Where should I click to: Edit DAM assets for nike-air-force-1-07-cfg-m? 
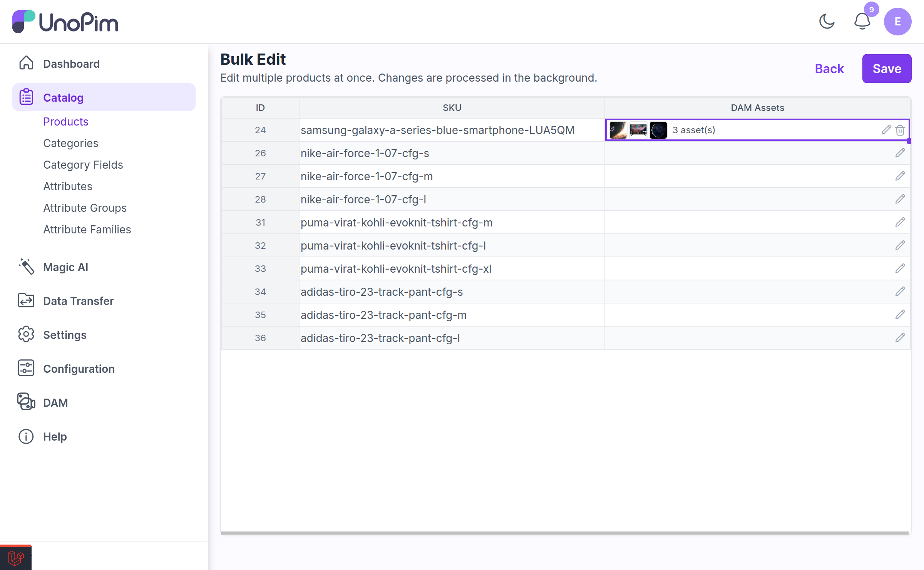point(900,176)
